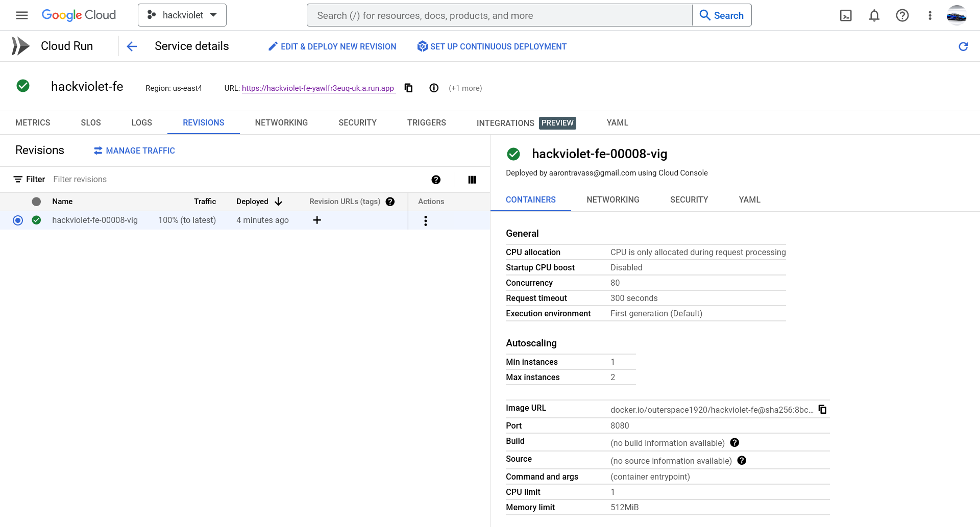Open the revision row actions menu
980x527 pixels.
coord(426,220)
